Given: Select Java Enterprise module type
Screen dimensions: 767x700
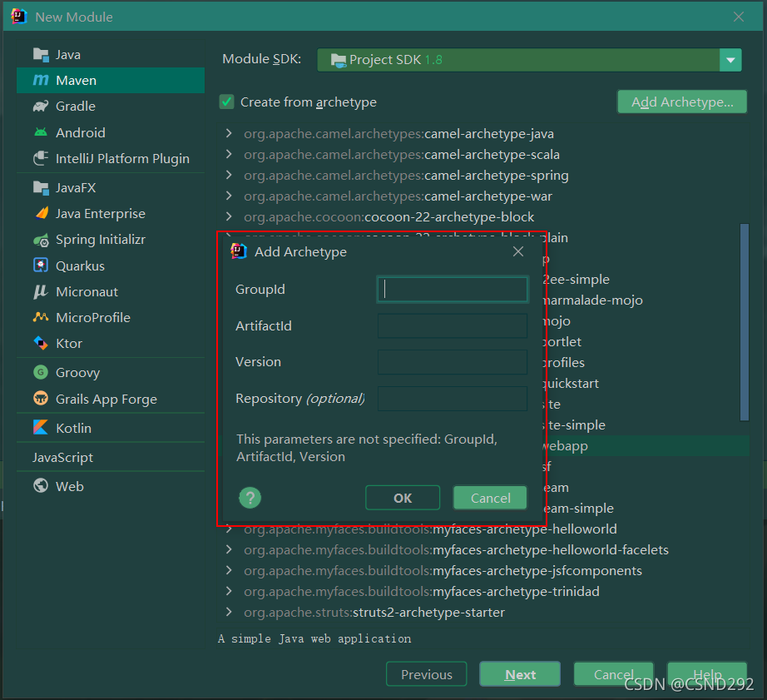Looking at the screenshot, I should 111,214.
